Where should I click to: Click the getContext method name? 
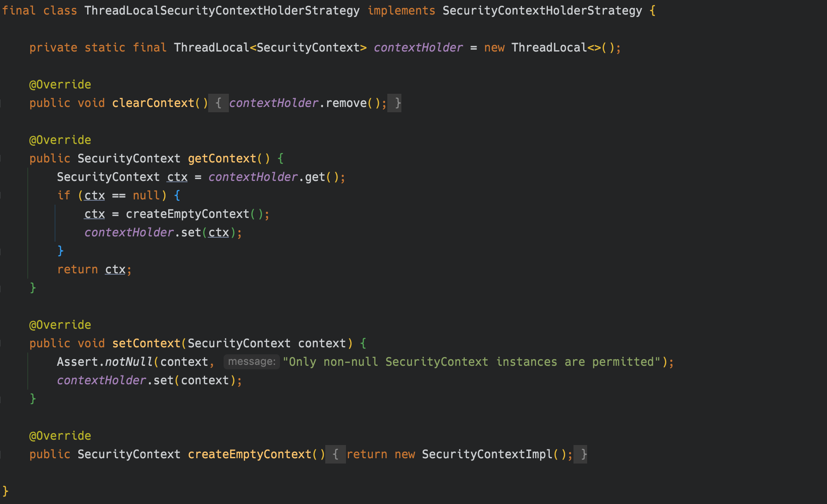[222, 158]
